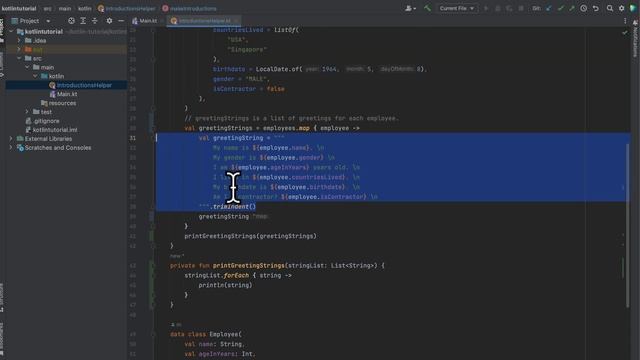Viewport: 640px width, 360px height.
Task: Open the Project view dropdown selector
Action: click(31, 21)
